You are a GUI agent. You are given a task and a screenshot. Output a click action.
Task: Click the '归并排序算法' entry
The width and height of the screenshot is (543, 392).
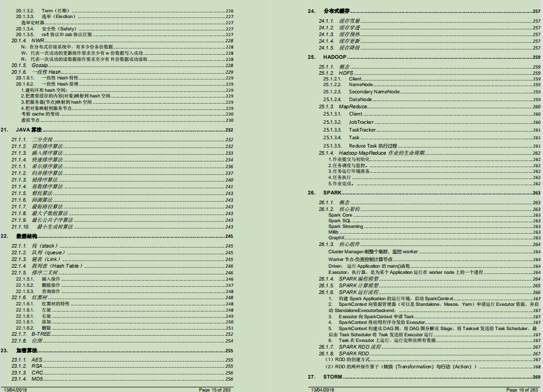click(x=122, y=173)
